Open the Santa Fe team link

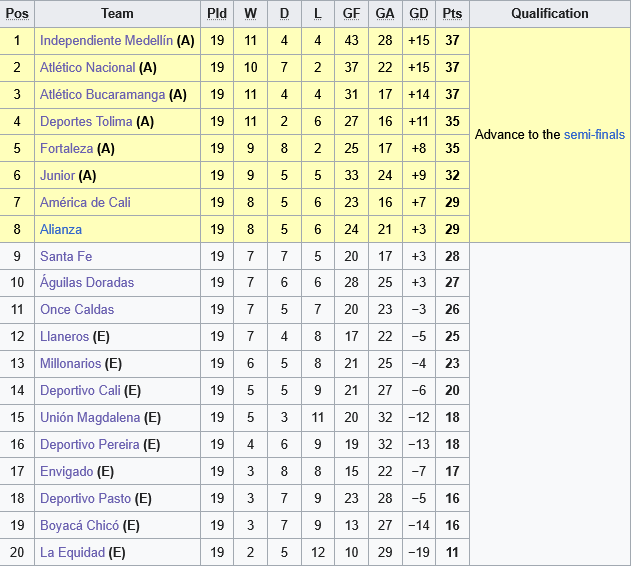pos(66,256)
